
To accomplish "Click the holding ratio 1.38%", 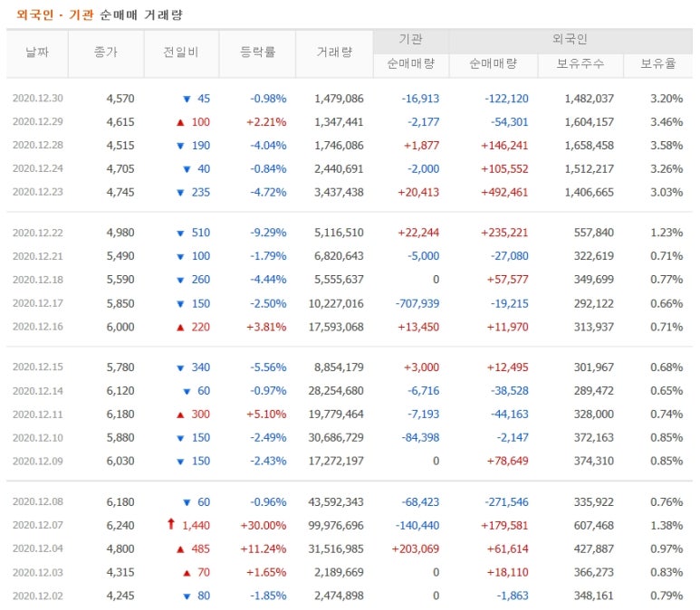I will (666, 526).
